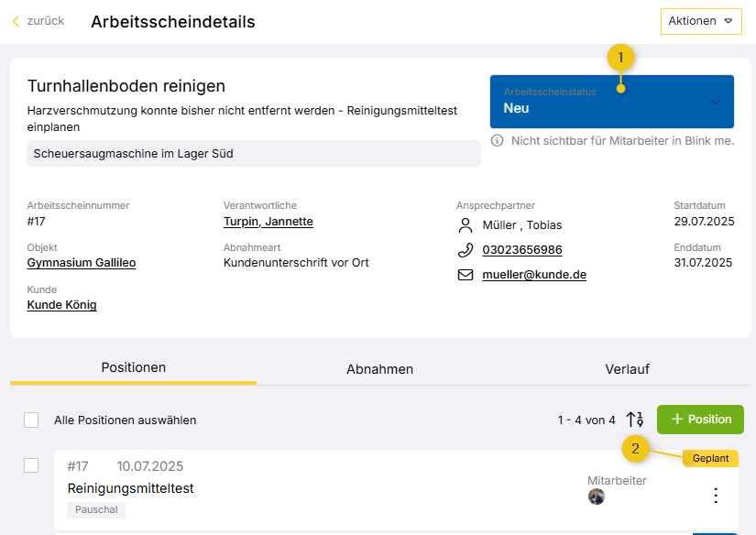This screenshot has width=756, height=535.
Task: Select the Positionen tab
Action: pos(134,367)
